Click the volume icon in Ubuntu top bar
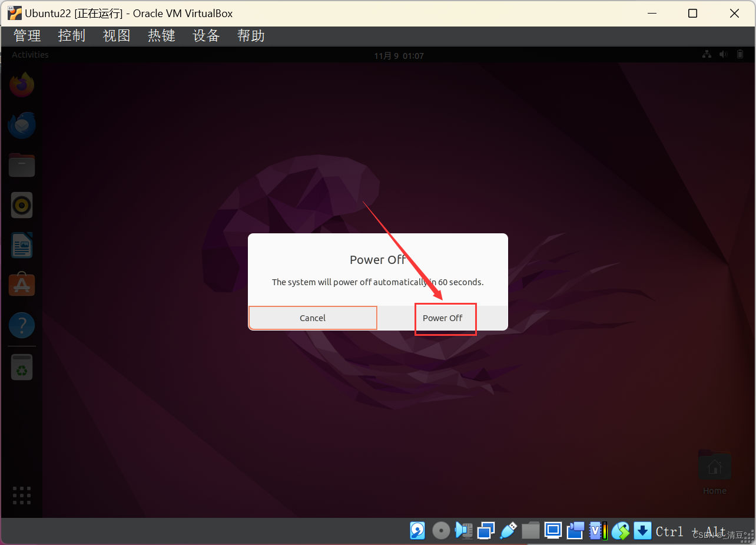 724,54
